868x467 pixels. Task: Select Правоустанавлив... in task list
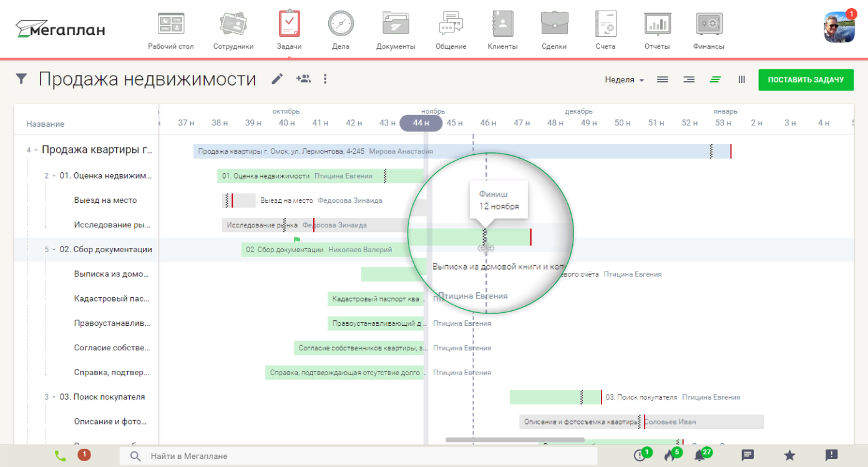112,323
